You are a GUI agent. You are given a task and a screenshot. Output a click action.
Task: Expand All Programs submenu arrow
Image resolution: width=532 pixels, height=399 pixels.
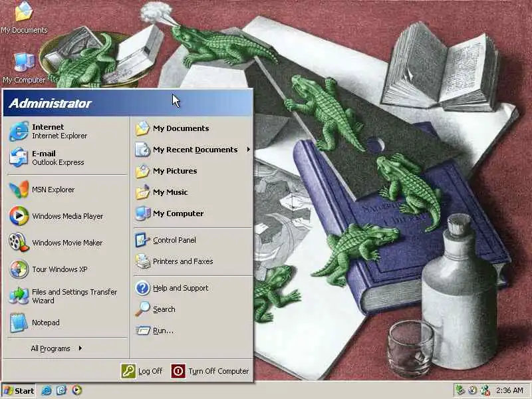click(x=80, y=348)
